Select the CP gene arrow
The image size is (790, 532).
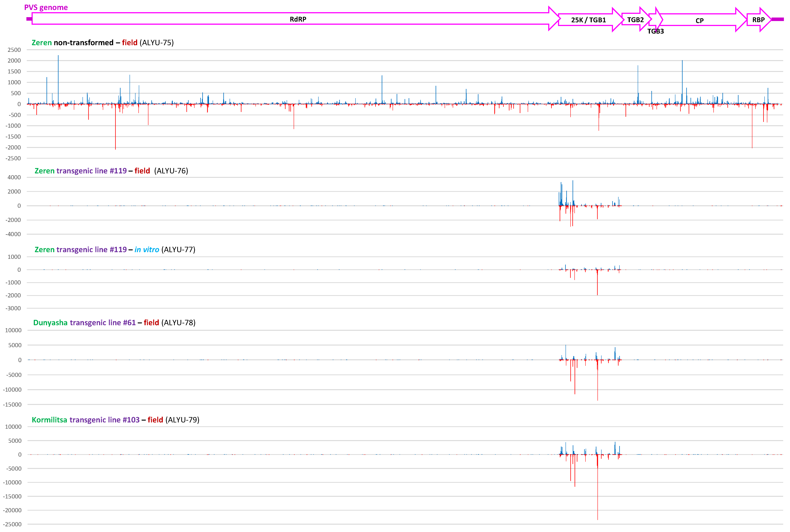[699, 21]
